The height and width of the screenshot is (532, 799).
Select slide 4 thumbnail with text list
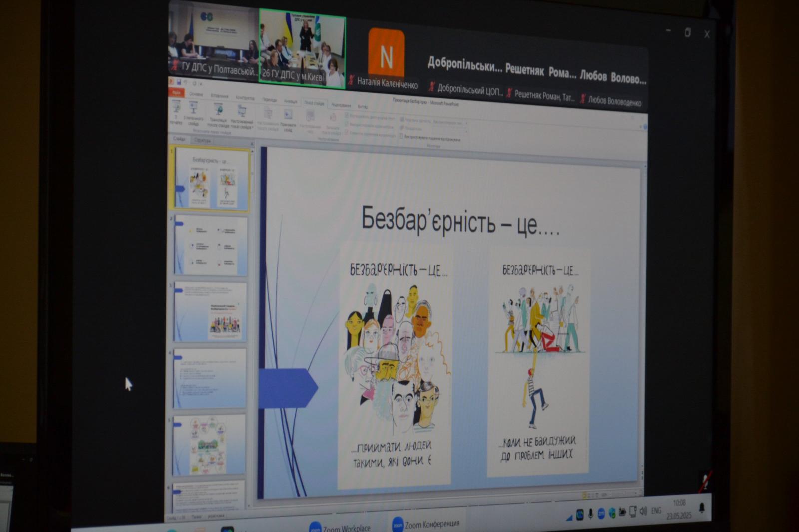(x=210, y=378)
